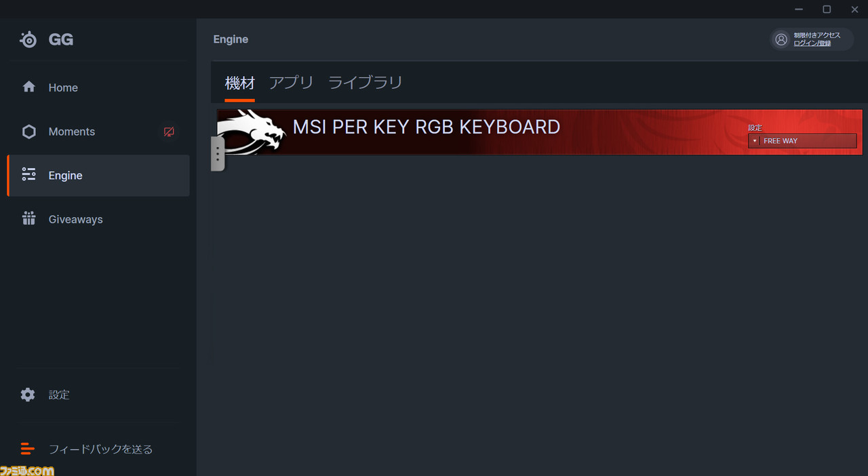
Task: Switch to the アプリ tab
Action: (x=291, y=83)
